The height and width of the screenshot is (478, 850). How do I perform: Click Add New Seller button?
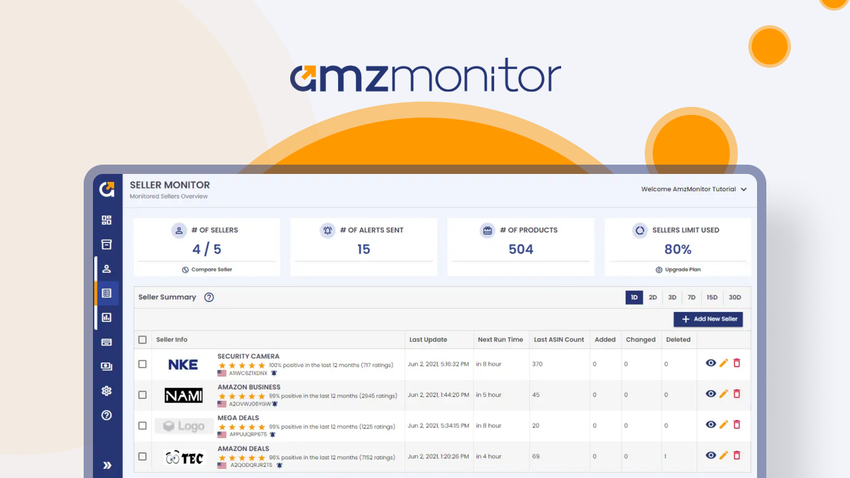click(x=708, y=319)
